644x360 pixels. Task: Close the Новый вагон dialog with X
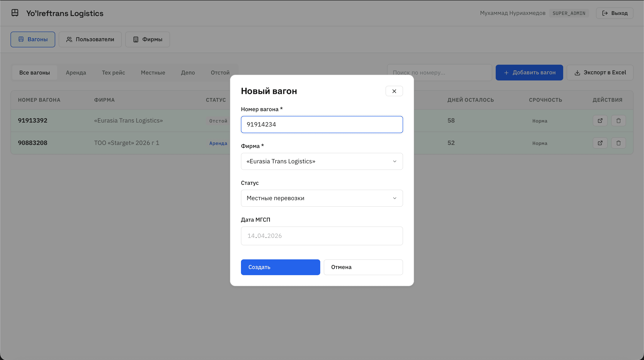394,91
